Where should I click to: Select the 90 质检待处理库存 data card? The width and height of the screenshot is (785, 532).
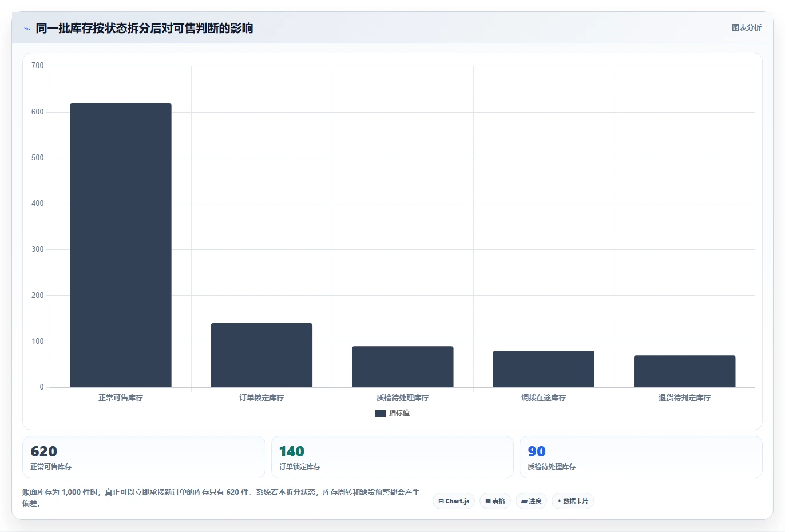[x=641, y=457]
